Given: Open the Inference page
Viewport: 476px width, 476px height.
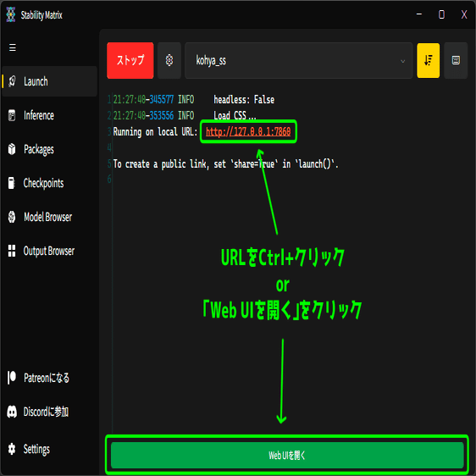Looking at the screenshot, I should [49, 115].
